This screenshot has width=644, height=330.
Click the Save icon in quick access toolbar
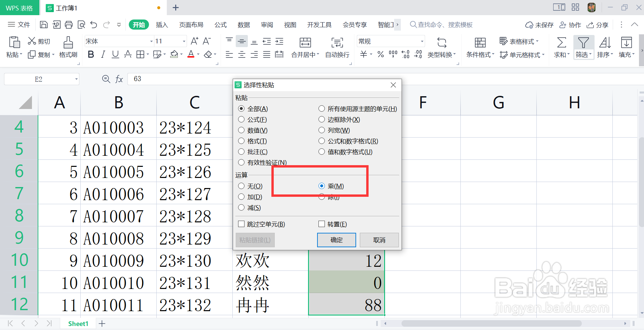(x=44, y=25)
